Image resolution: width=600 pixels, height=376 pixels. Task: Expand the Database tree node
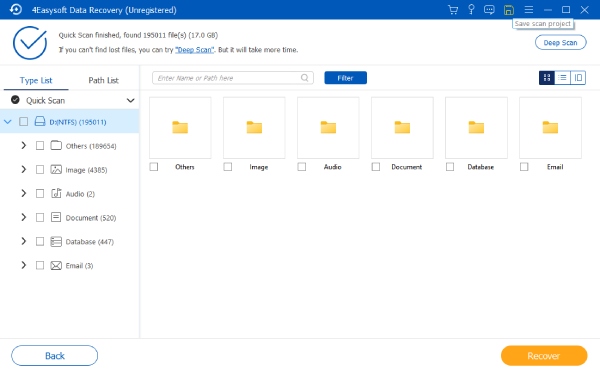pos(24,241)
